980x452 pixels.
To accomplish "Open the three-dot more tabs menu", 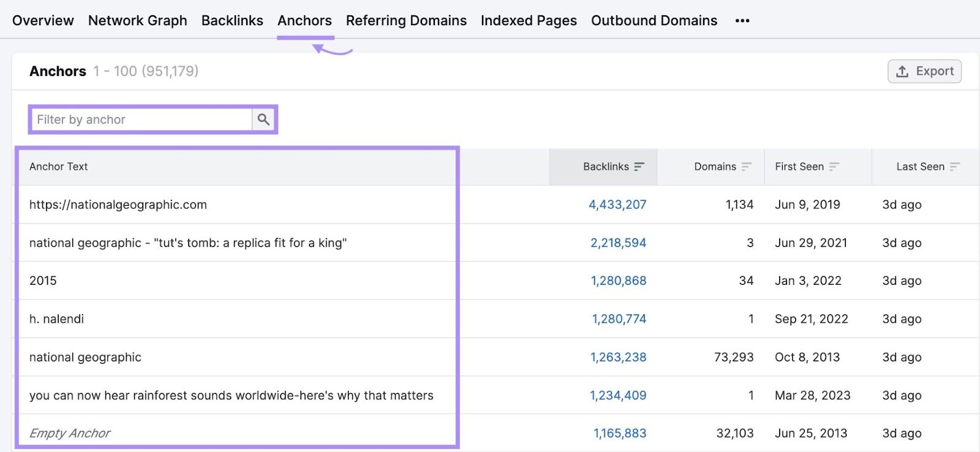I will [x=742, y=21].
